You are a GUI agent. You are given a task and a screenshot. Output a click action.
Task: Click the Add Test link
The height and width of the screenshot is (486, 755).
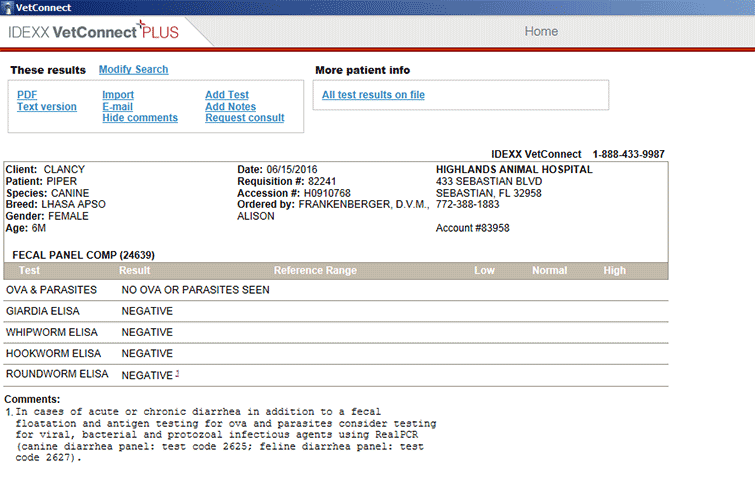(227, 95)
